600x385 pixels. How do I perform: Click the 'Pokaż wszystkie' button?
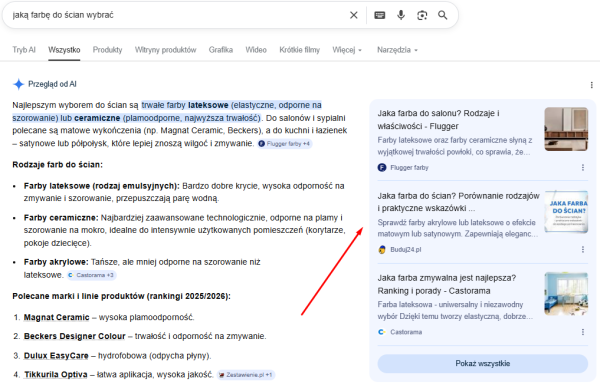click(x=483, y=364)
